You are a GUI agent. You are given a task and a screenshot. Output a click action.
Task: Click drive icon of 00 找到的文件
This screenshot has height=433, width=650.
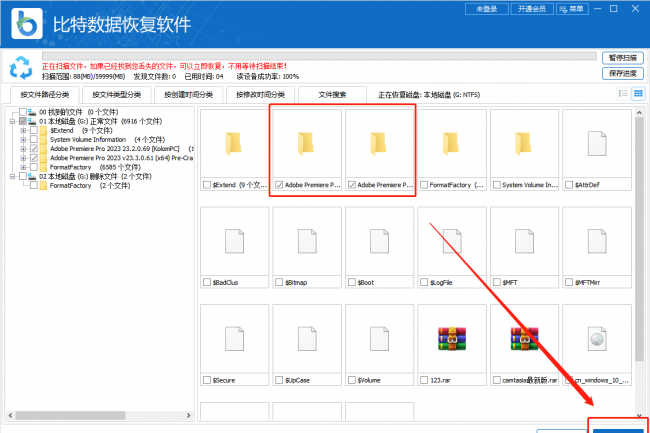pos(32,112)
